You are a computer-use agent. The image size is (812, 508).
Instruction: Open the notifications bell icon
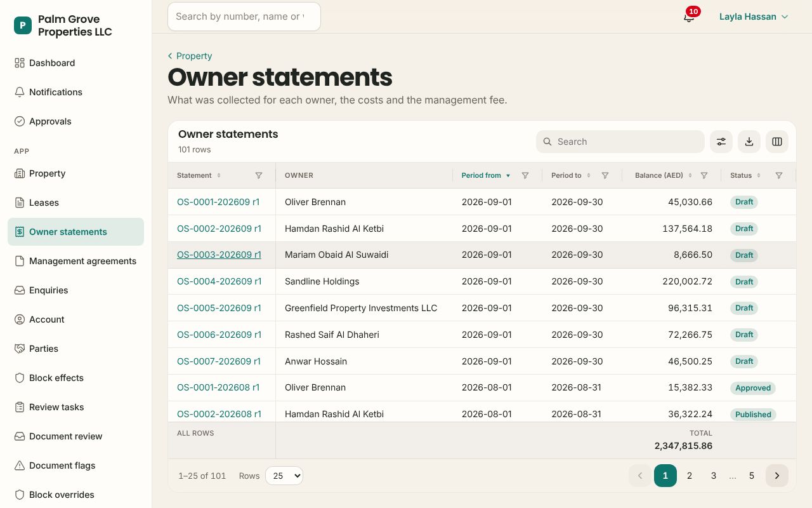(689, 17)
